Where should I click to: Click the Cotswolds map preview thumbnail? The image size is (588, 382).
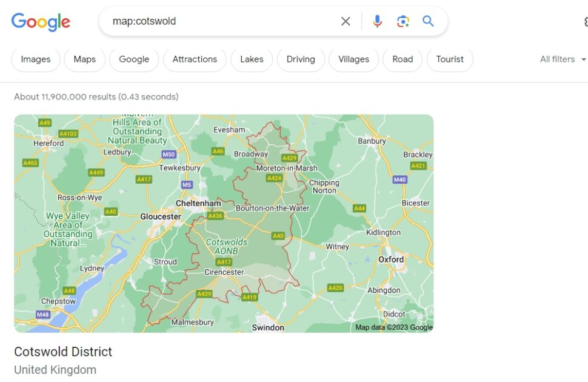click(223, 223)
